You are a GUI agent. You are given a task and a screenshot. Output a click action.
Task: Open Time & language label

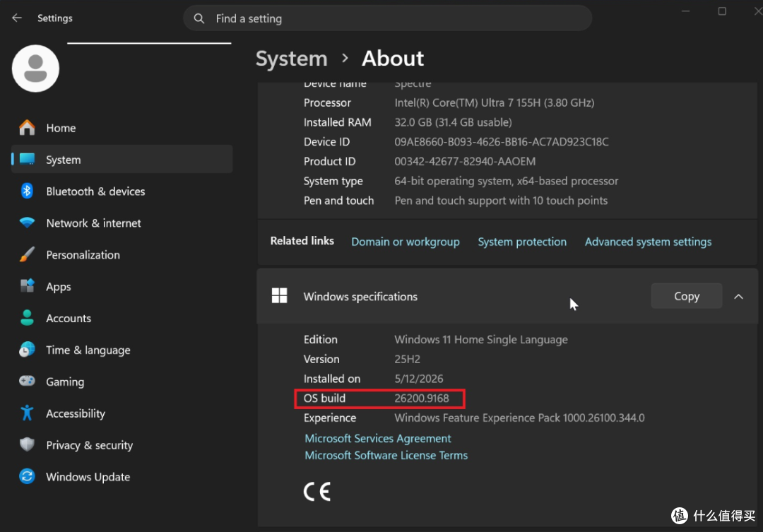(88, 350)
